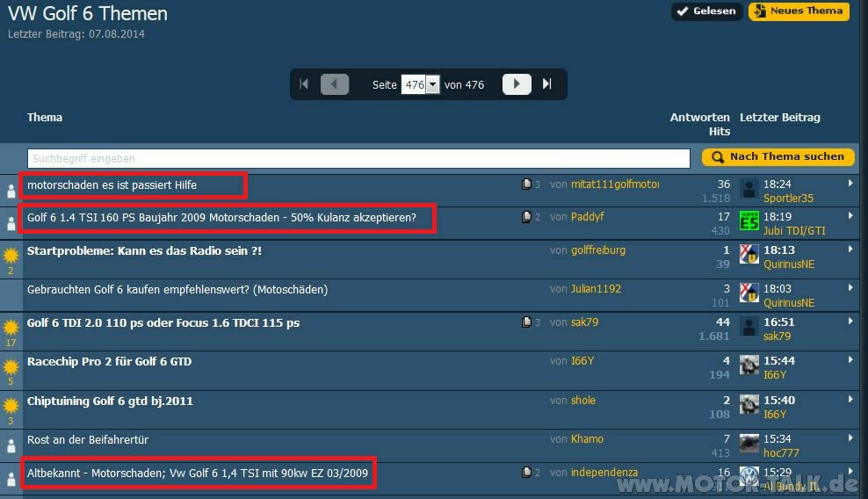Jump to latest post arrow in 18:24 row

coord(850,184)
